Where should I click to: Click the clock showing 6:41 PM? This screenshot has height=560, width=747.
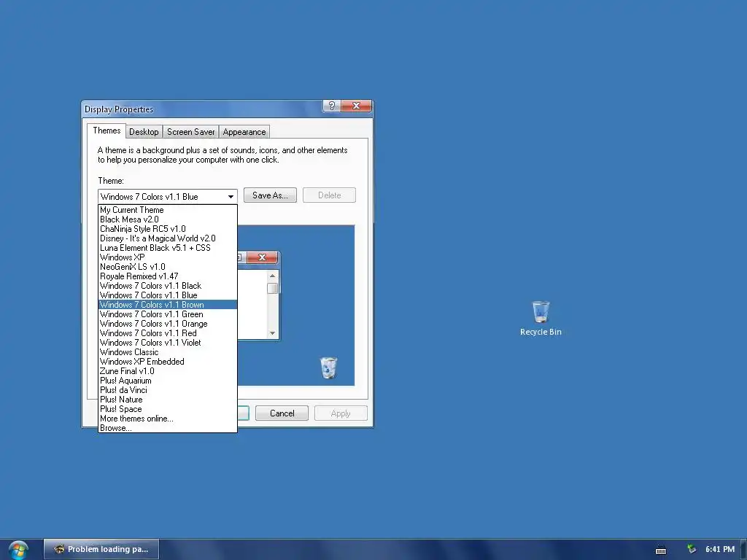pos(720,549)
